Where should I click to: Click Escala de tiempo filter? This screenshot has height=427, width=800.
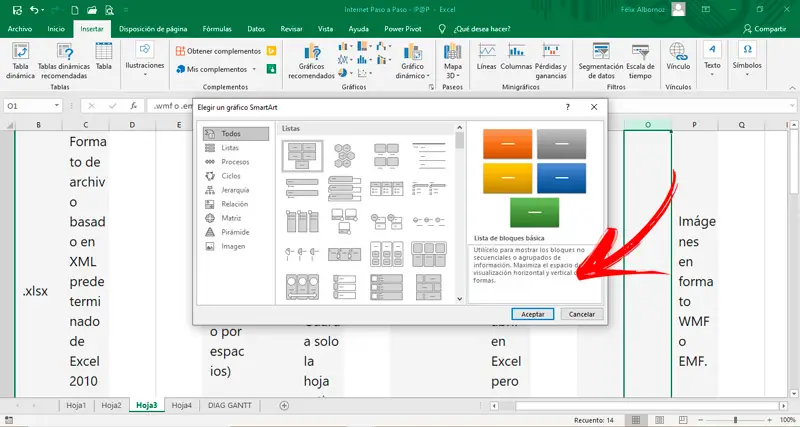tap(640, 61)
